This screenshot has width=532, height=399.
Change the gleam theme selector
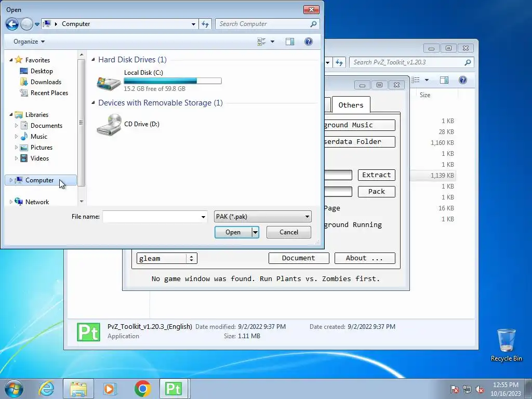(x=167, y=259)
